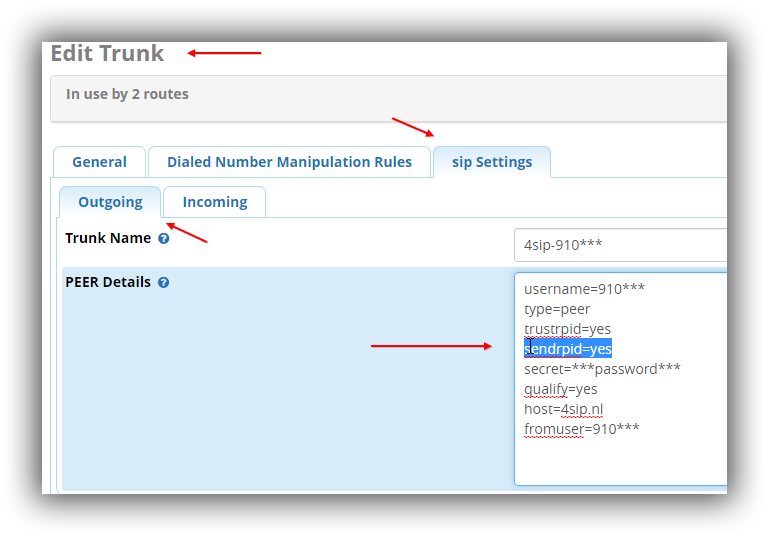Click the Trunk Name input field
This screenshot has width=769, height=536.
point(620,245)
